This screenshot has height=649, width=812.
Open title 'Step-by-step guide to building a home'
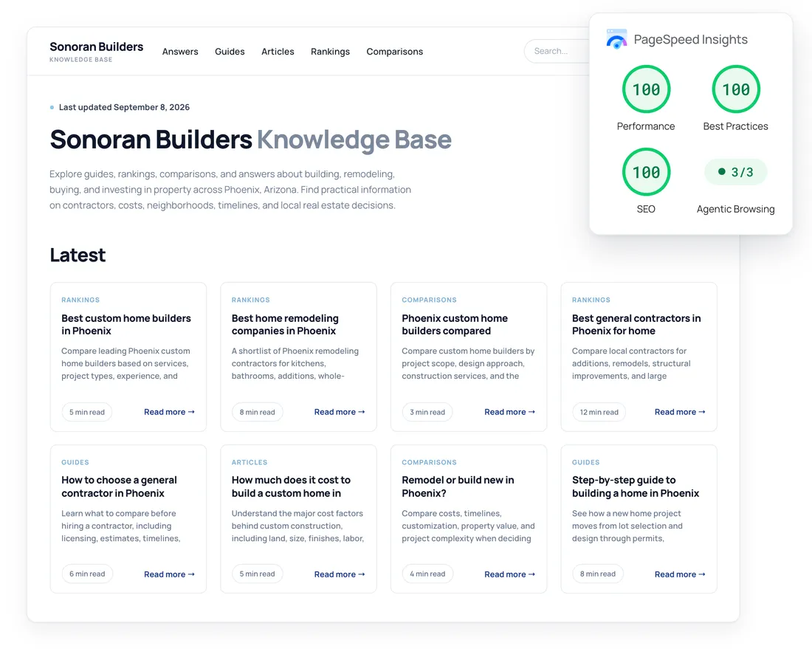coord(636,487)
